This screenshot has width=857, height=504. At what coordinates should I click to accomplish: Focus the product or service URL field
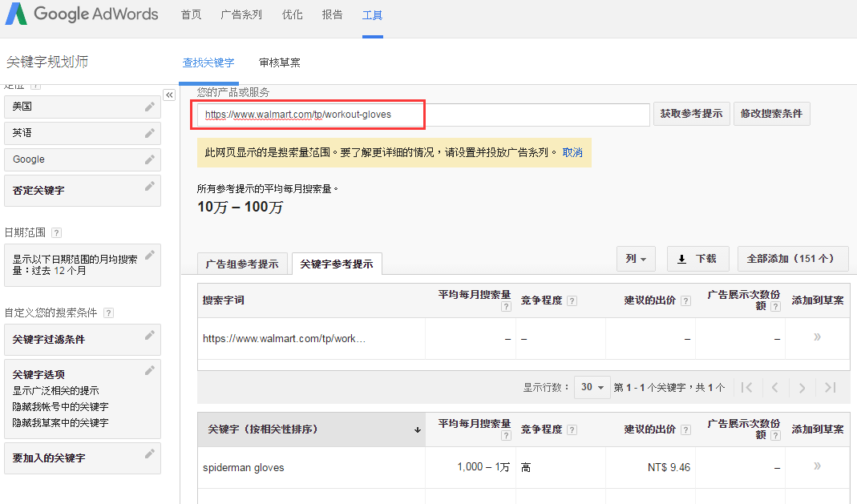coord(423,115)
